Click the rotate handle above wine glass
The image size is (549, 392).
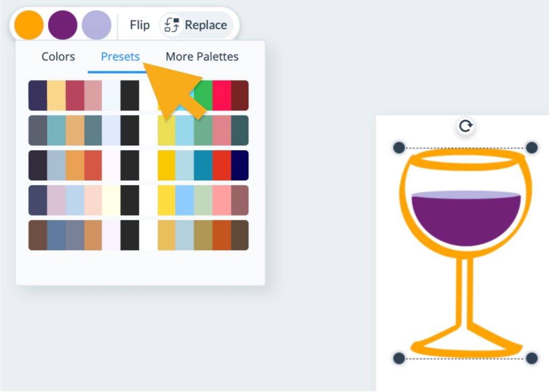tap(466, 126)
